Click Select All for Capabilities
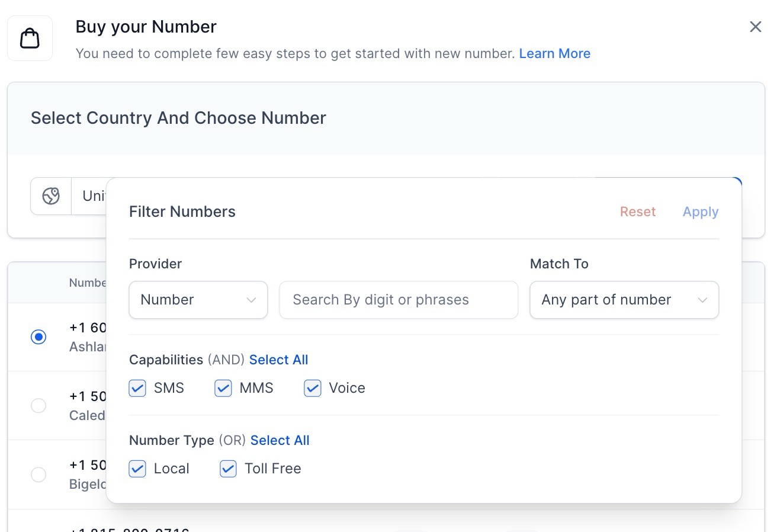The width and height of the screenshot is (777, 532). click(278, 360)
